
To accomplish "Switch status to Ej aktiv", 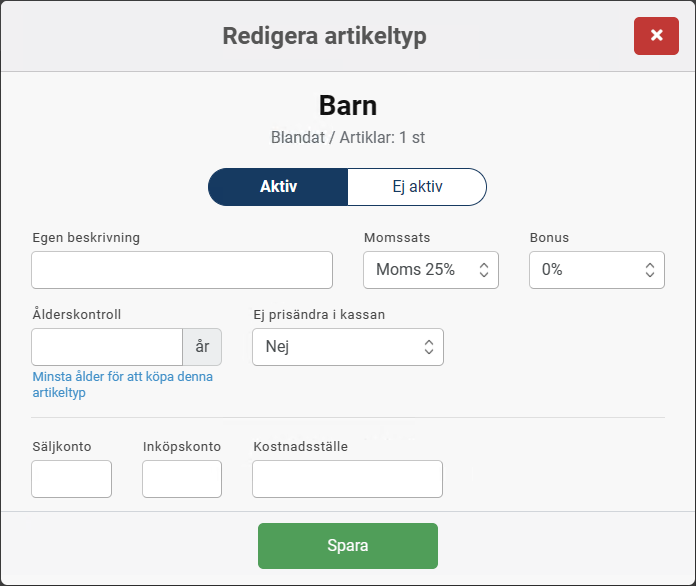I will click(x=417, y=187).
